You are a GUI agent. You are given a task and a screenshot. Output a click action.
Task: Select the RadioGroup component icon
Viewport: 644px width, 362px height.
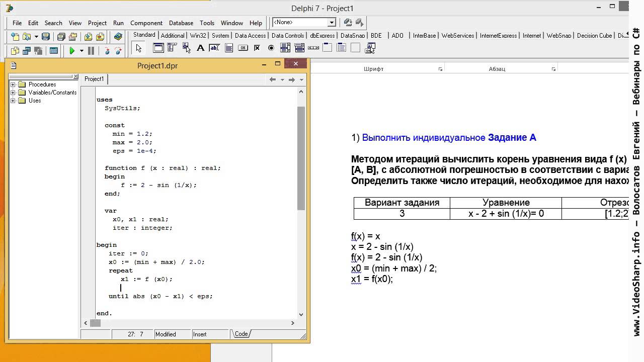pyautogui.click(x=341, y=48)
